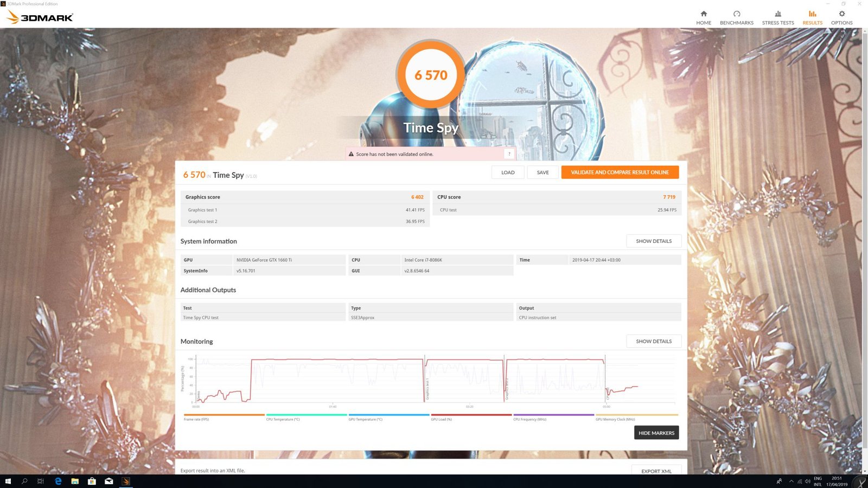Open the Options gear icon
The image size is (868, 488).
tap(842, 14)
